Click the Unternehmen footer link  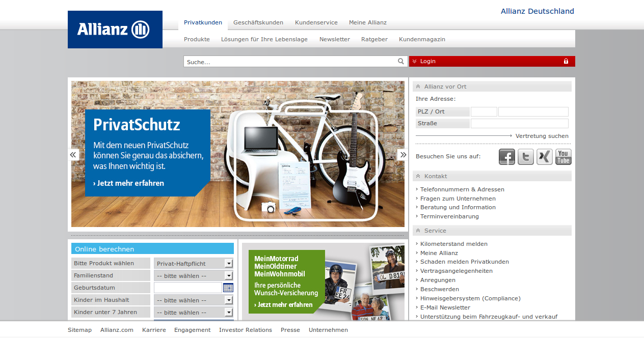coord(328,330)
